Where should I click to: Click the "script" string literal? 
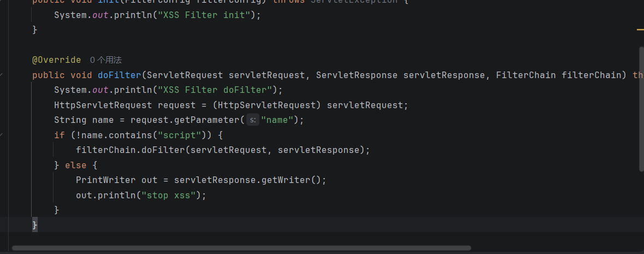pyautogui.click(x=180, y=135)
